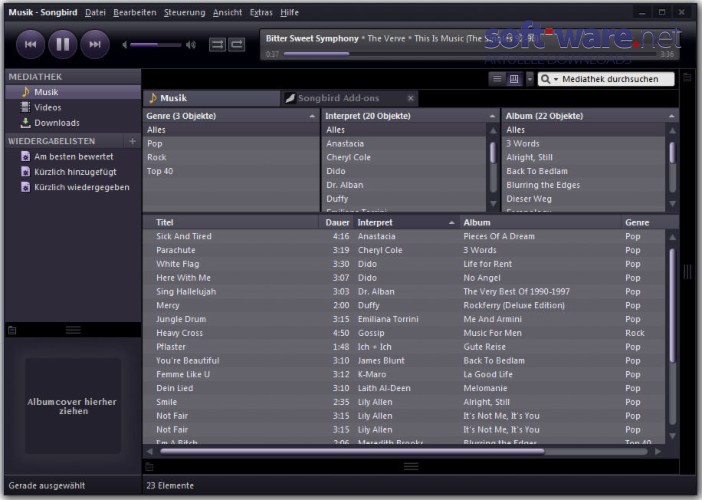702x500 pixels.
Task: Open the Bearbeiten menu
Action: (x=135, y=13)
